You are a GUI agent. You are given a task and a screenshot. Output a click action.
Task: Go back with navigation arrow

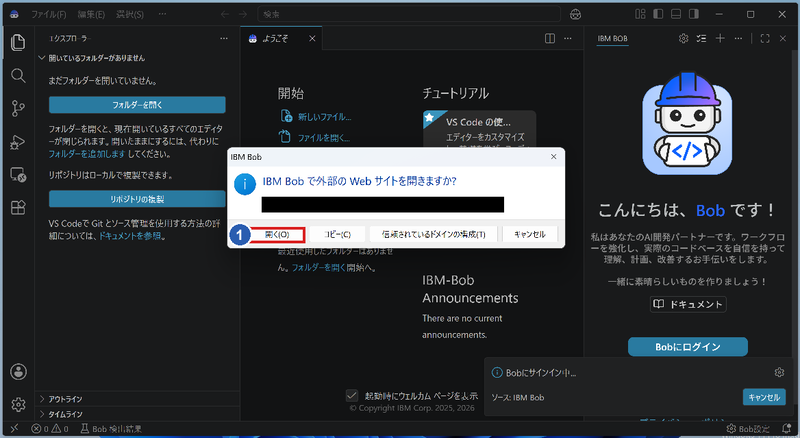(224, 14)
